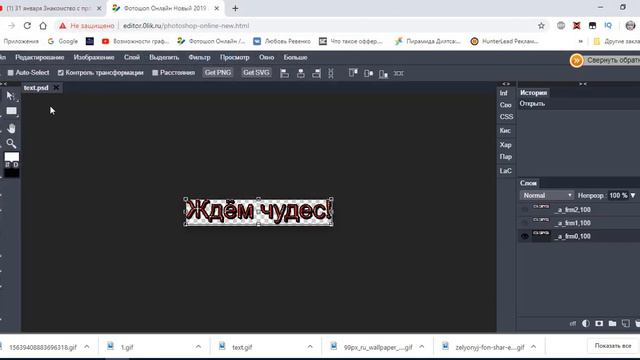Image resolution: width=640 pixels, height=360 pixels.
Task: Click the align vertical centers icon
Action: (368, 73)
